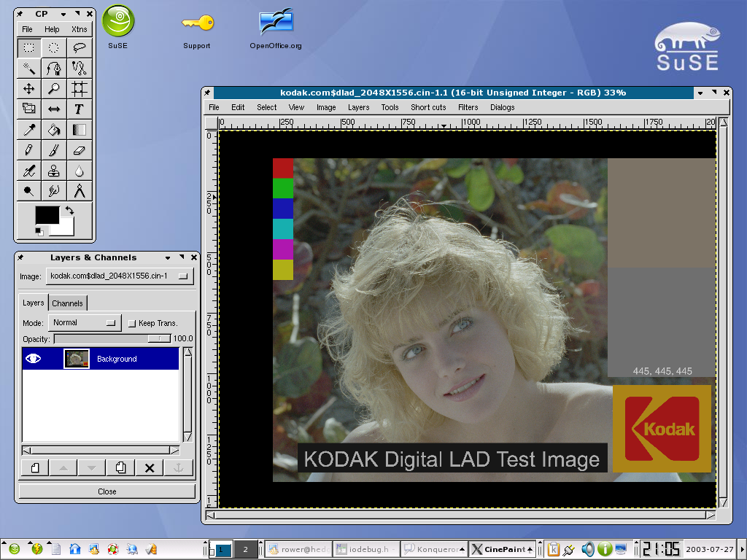
Task: Pick the Text tool
Action: tap(80, 109)
